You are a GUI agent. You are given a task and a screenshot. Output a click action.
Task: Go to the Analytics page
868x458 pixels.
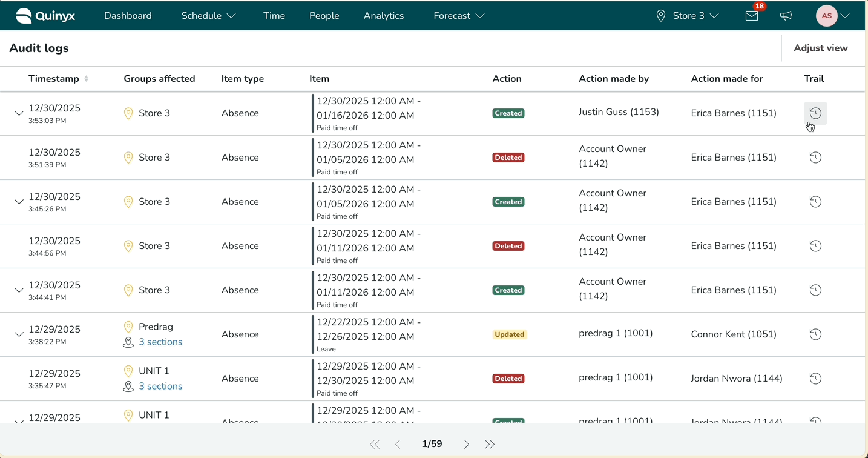pyautogui.click(x=383, y=16)
